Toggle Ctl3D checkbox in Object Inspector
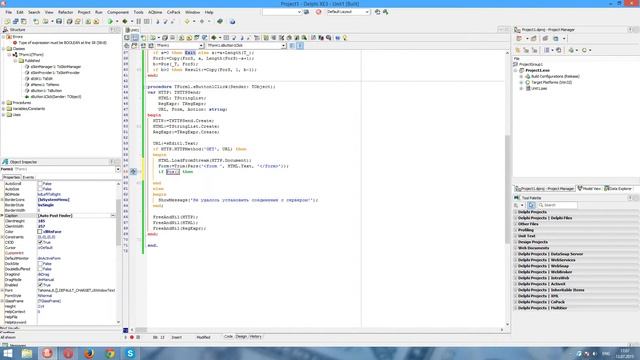 [x=40, y=242]
